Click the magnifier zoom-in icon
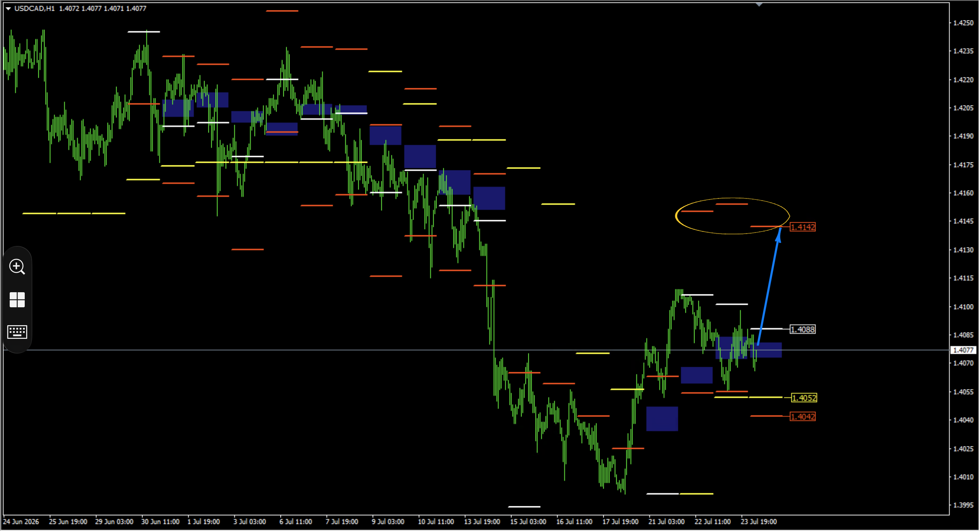 pos(17,267)
